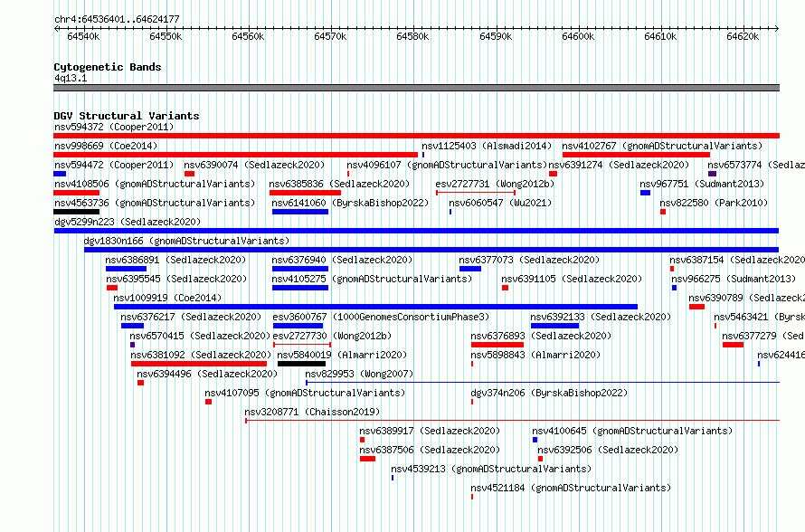This screenshot has height=532, width=805.
Task: Click nsv6389917 (Sedlazeck2020) label
Action: (x=430, y=431)
